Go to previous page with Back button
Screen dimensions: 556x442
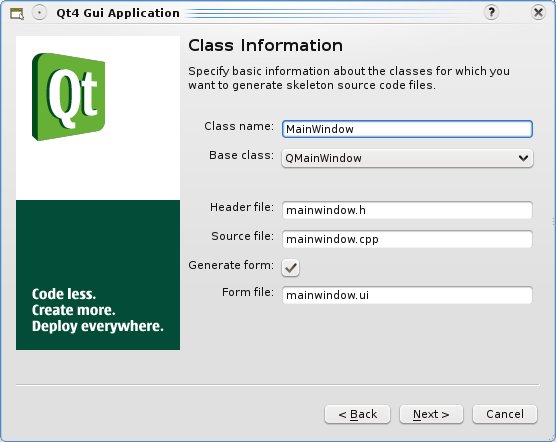357,414
